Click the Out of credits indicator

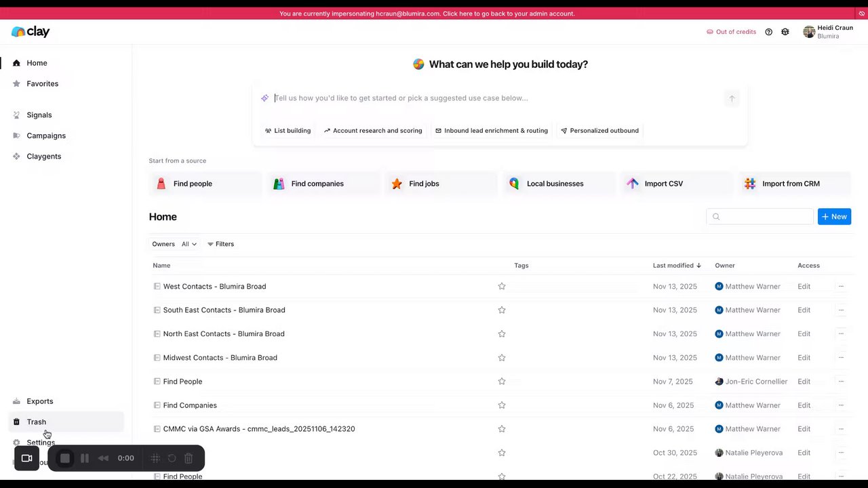731,32
